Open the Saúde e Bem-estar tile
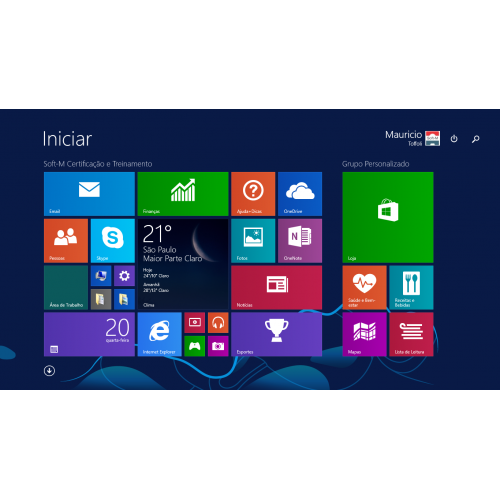500x500 pixels. pyautogui.click(x=365, y=288)
